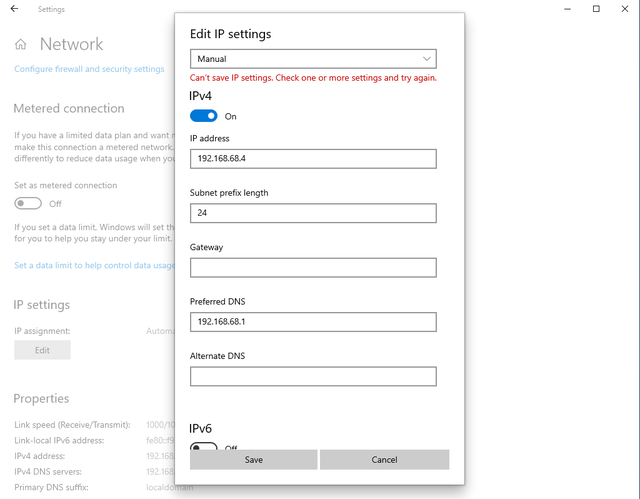Click the Edit button under IP settings
The image size is (640, 499).
point(42,350)
